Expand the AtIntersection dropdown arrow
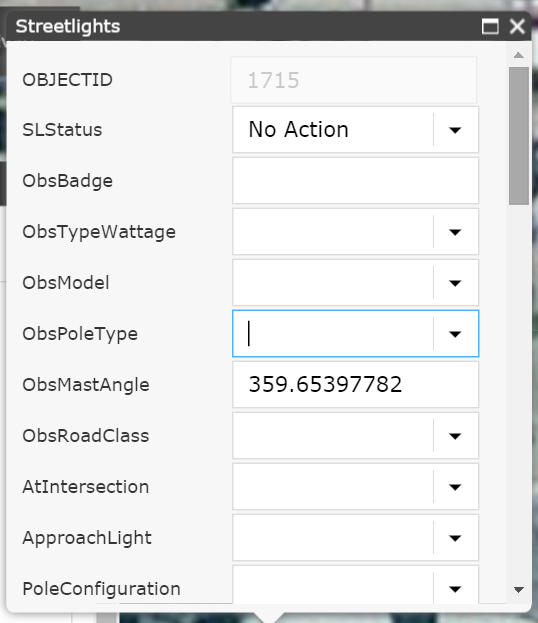The width and height of the screenshot is (538, 623). click(x=455, y=487)
